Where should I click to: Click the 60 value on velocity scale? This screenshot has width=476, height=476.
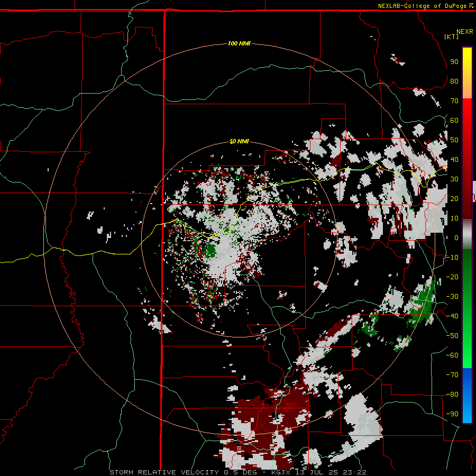(454, 121)
